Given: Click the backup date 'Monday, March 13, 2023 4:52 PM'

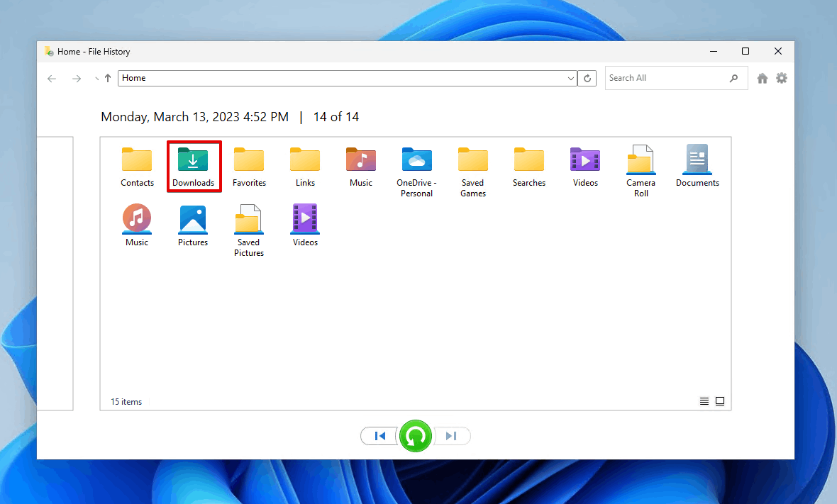Looking at the screenshot, I should (195, 117).
